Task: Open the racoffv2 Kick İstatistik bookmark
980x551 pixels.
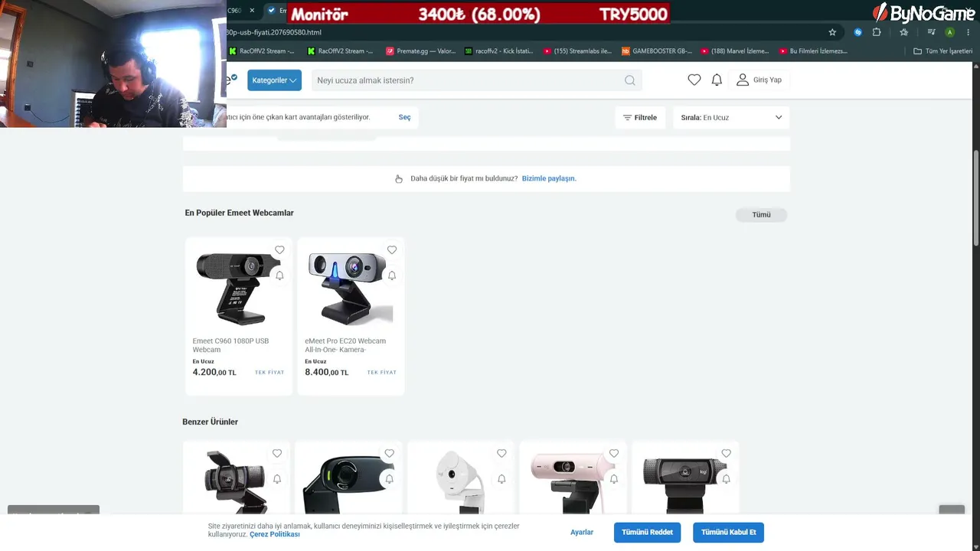Action: click(x=499, y=51)
